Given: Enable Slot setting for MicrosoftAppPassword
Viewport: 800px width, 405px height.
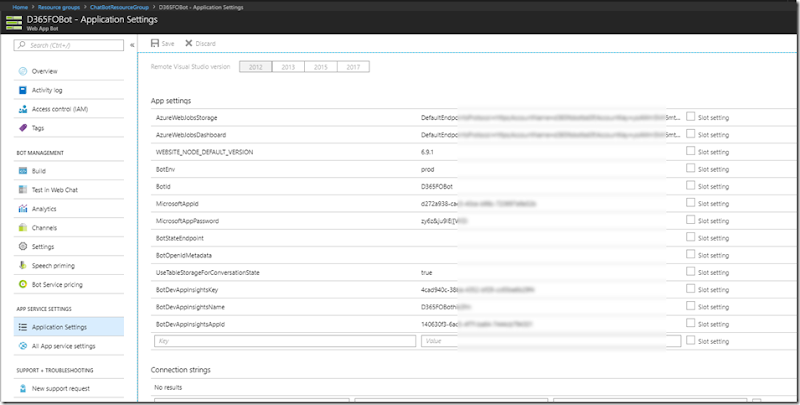Looking at the screenshot, I should (x=690, y=220).
